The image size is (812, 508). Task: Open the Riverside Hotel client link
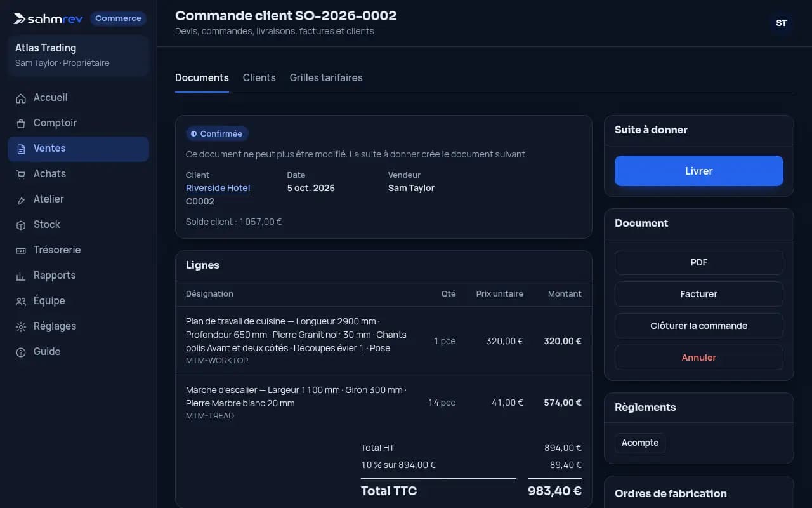point(218,188)
